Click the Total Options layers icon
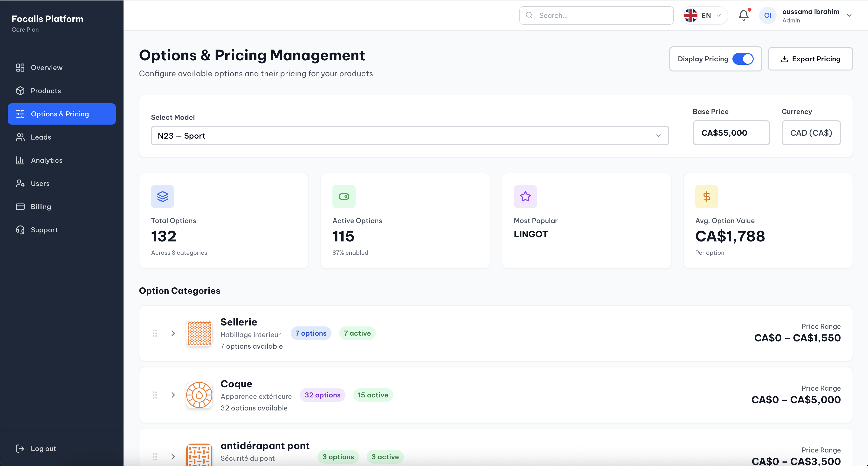 [x=162, y=197]
